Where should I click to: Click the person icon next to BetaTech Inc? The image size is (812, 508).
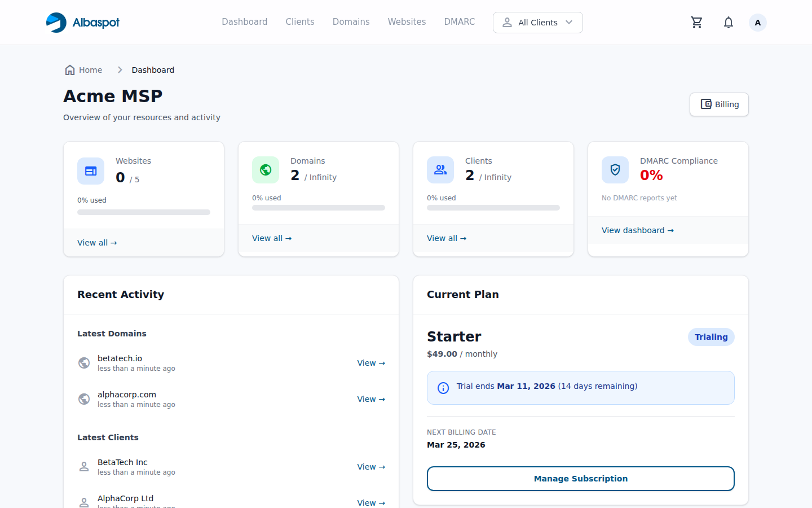click(84, 466)
